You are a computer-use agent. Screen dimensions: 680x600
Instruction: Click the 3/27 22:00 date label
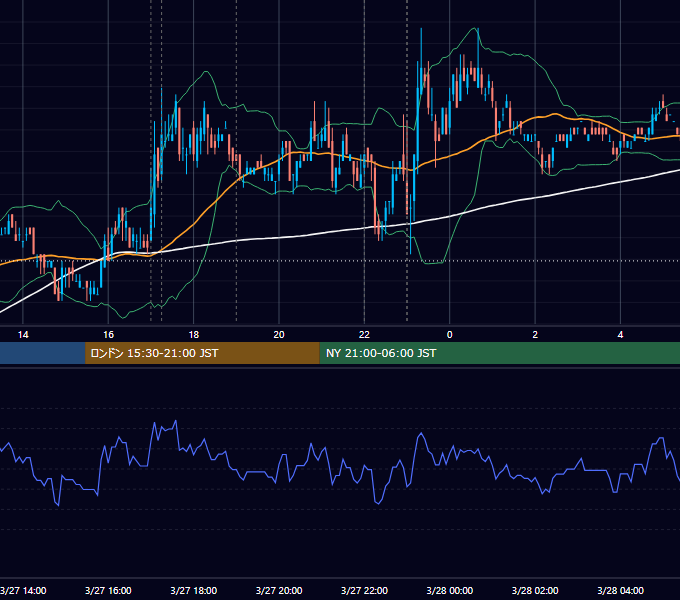click(364, 590)
